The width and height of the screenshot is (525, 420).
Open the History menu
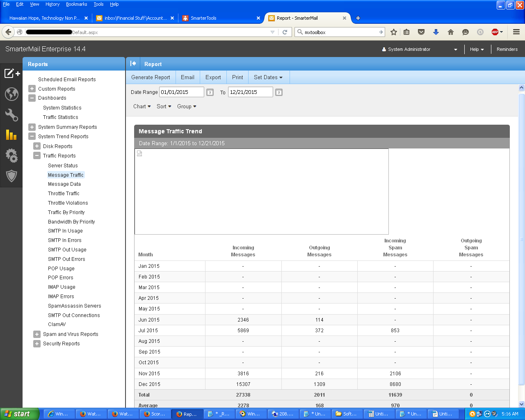click(52, 4)
